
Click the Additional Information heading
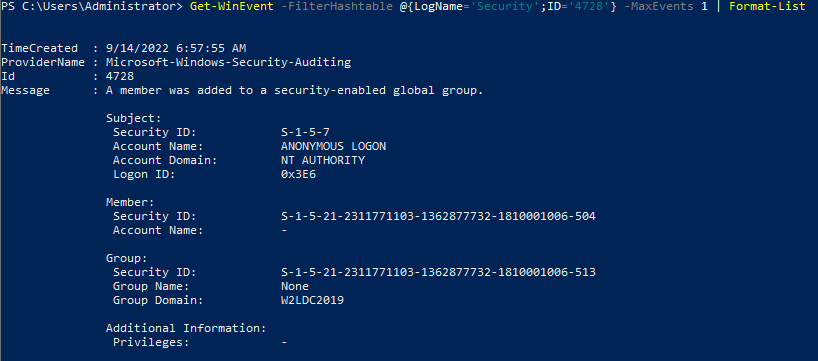[186, 328]
